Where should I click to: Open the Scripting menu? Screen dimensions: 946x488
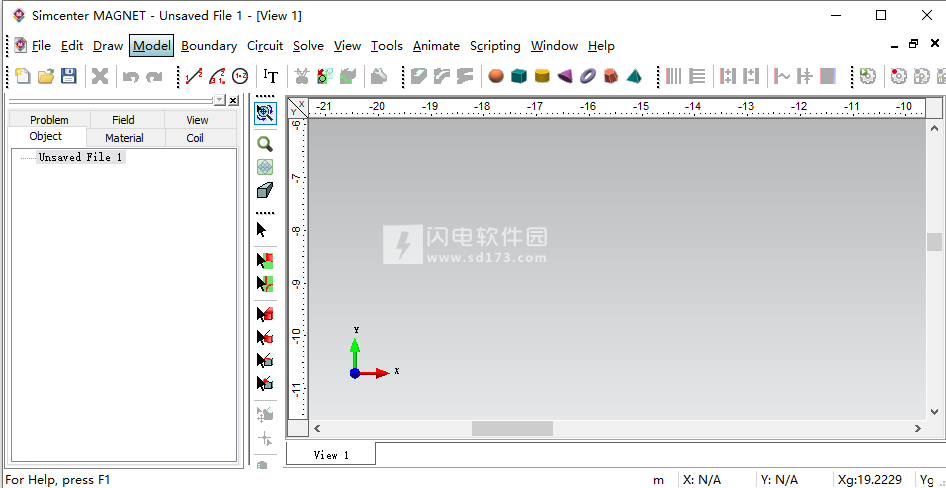495,46
